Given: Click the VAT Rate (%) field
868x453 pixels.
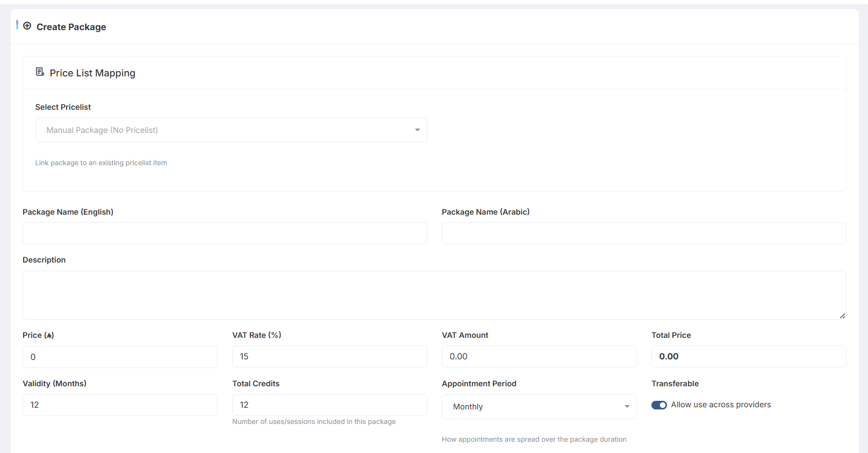Looking at the screenshot, I should pyautogui.click(x=329, y=357).
